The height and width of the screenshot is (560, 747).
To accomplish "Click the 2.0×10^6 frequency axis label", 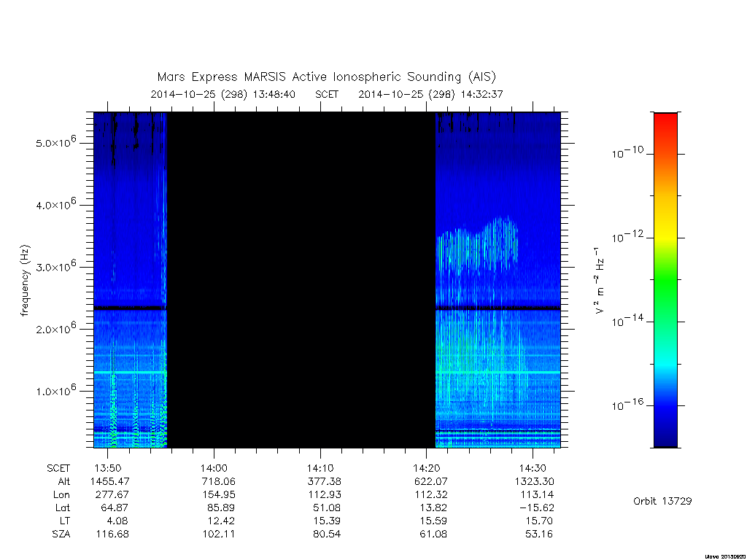I will [55, 328].
